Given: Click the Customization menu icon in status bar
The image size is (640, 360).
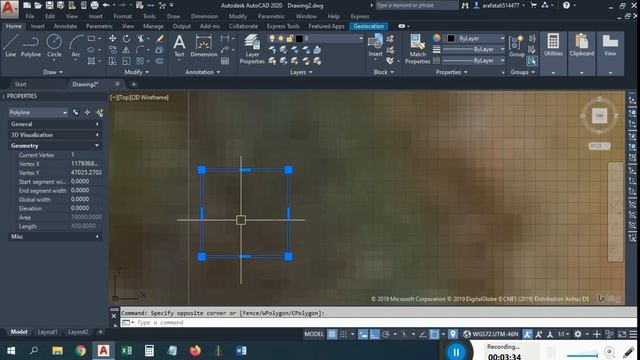Looking at the screenshot, I should click(x=633, y=334).
